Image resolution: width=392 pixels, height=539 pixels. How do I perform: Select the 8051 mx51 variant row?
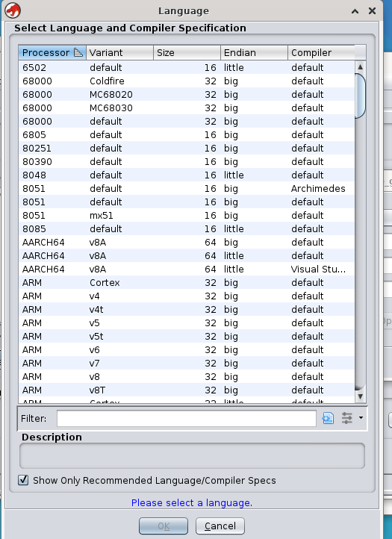click(187, 215)
